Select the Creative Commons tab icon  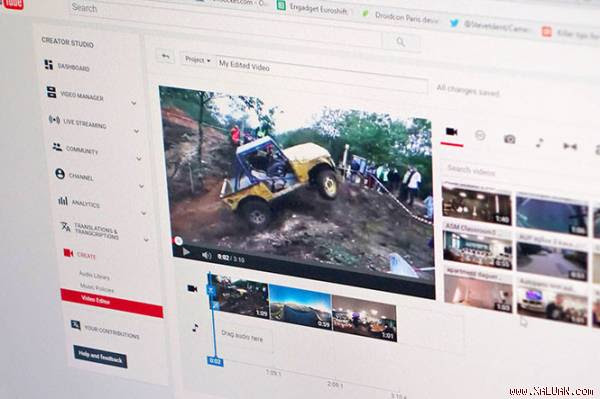point(480,135)
